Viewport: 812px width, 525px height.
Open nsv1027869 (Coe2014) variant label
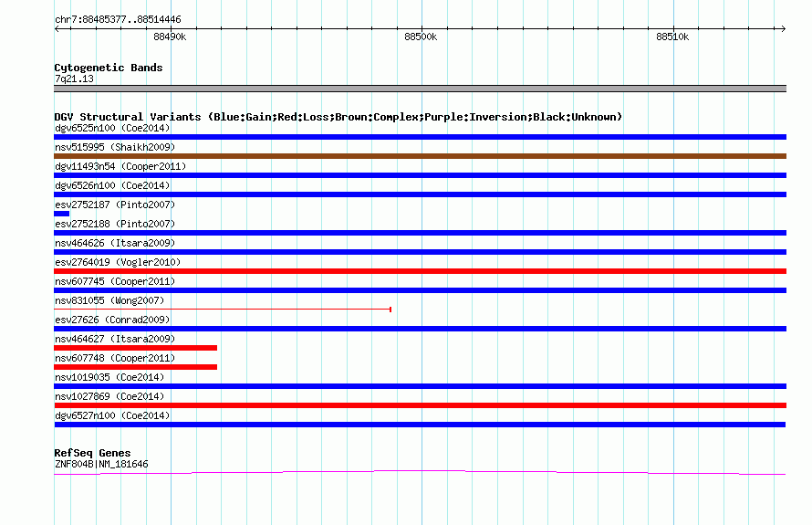pyautogui.click(x=109, y=396)
